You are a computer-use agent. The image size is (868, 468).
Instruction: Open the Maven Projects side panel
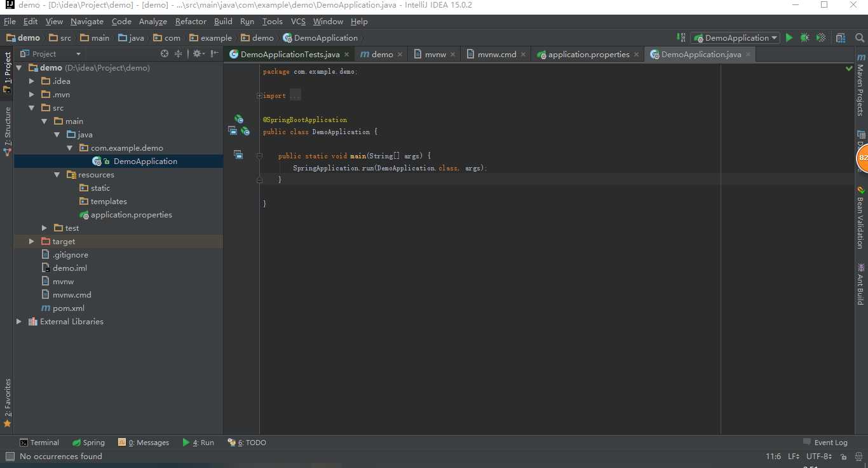[861, 85]
